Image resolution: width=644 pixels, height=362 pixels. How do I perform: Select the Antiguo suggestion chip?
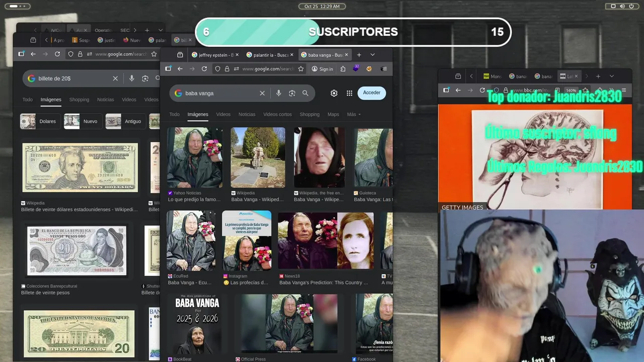click(x=126, y=121)
